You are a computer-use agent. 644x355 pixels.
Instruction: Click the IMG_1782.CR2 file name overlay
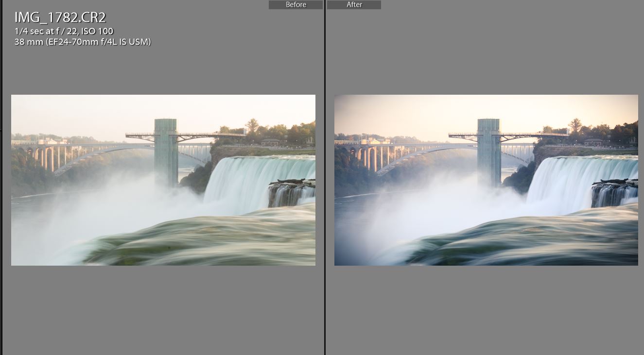click(60, 18)
